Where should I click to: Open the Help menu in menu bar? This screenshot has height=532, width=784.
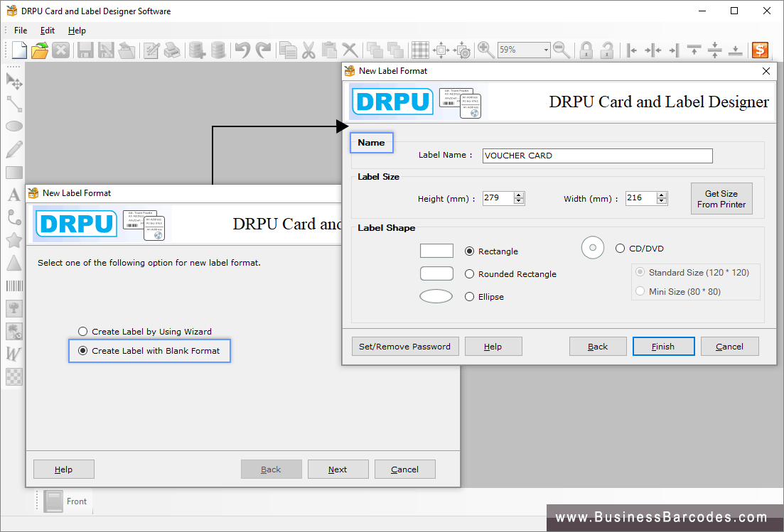pyautogui.click(x=77, y=31)
